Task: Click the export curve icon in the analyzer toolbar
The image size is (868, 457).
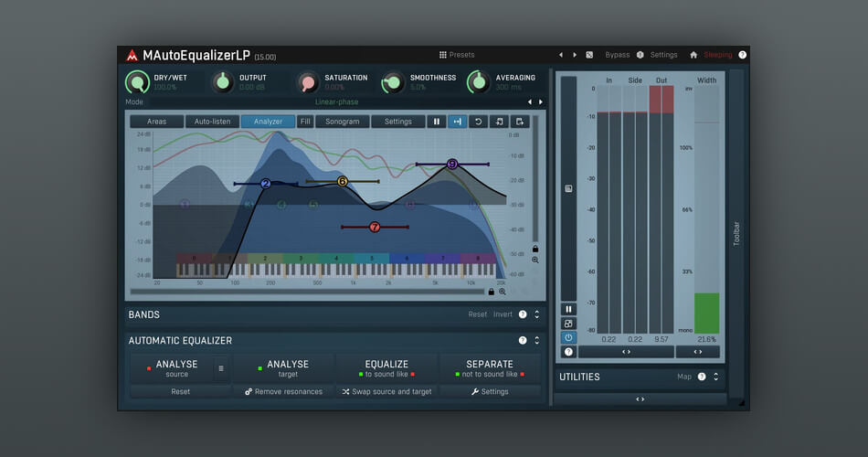Action: pyautogui.click(x=520, y=122)
